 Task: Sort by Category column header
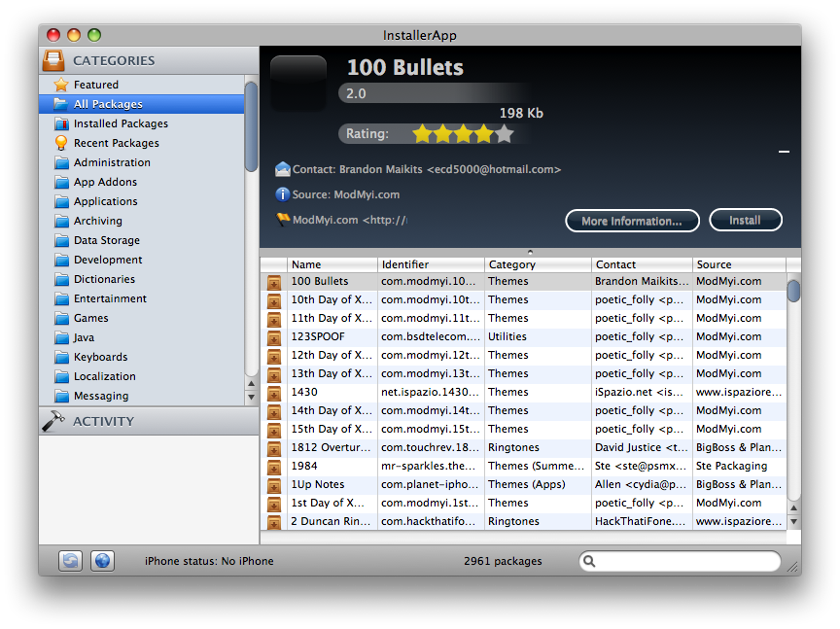click(538, 264)
